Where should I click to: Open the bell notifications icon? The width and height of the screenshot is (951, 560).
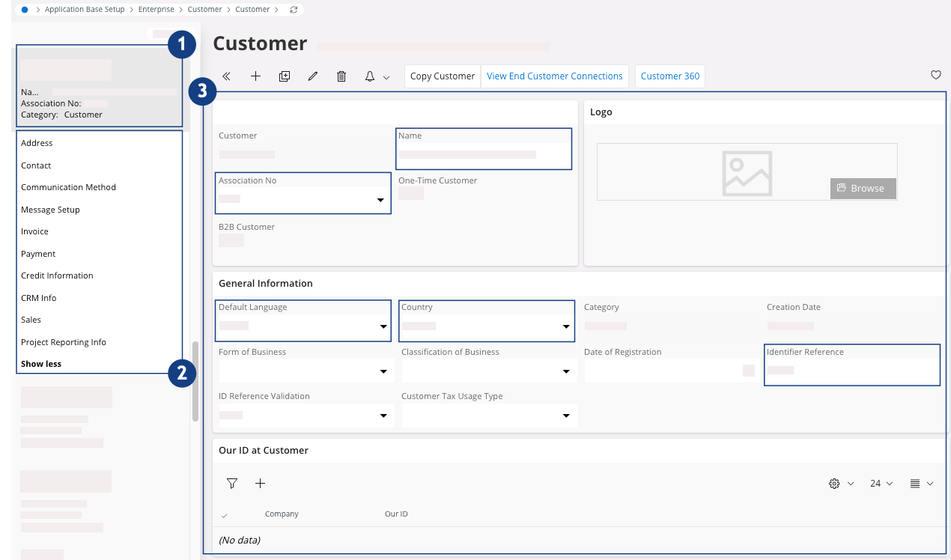(370, 76)
